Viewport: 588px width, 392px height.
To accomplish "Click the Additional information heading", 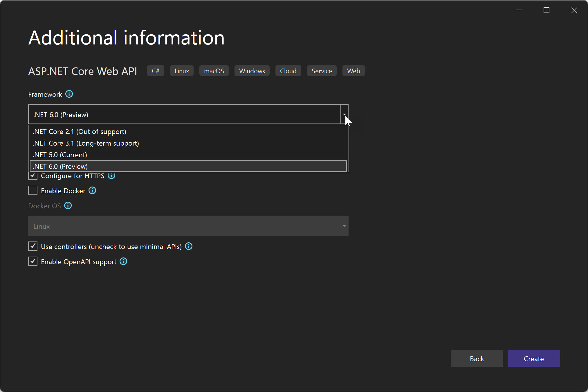I will click(127, 38).
